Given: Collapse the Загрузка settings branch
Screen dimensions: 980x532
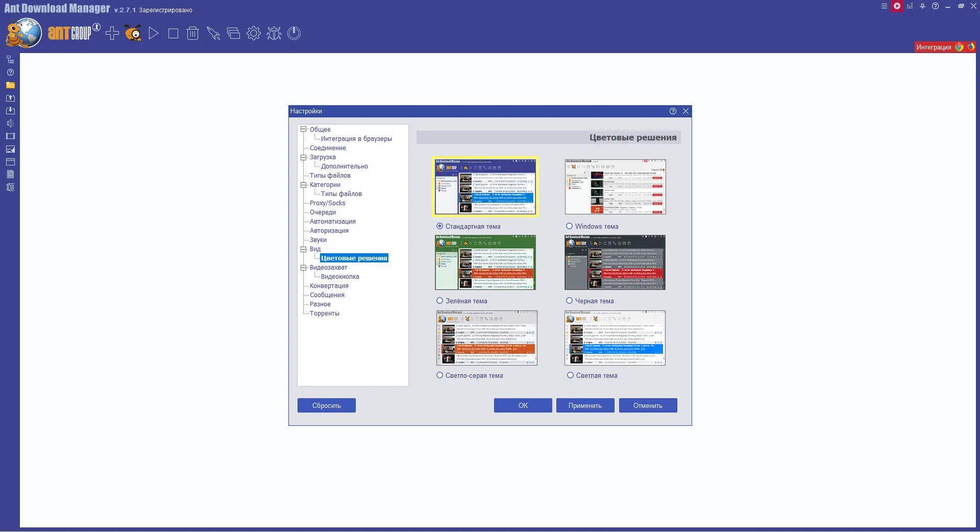Looking at the screenshot, I should coord(304,157).
